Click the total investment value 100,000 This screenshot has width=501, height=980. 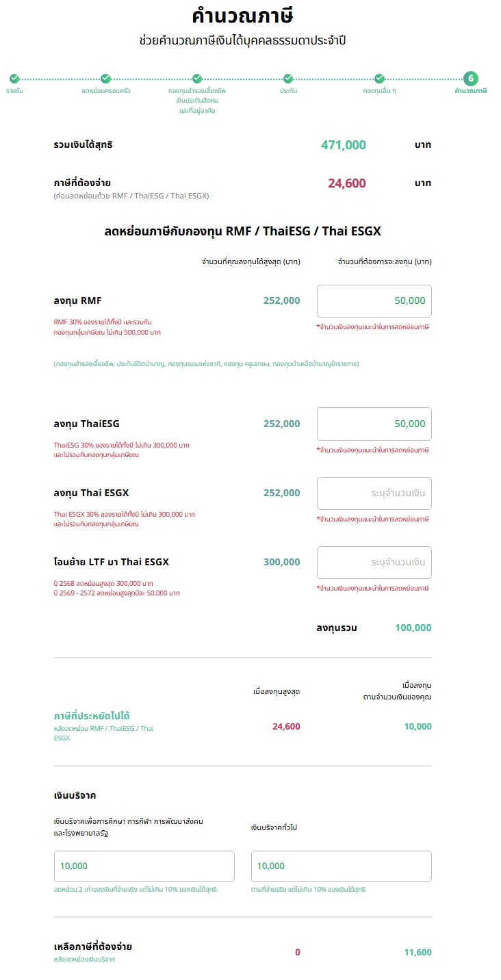point(413,628)
